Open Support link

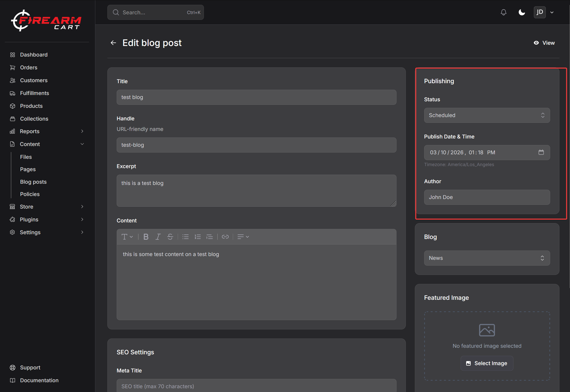30,367
